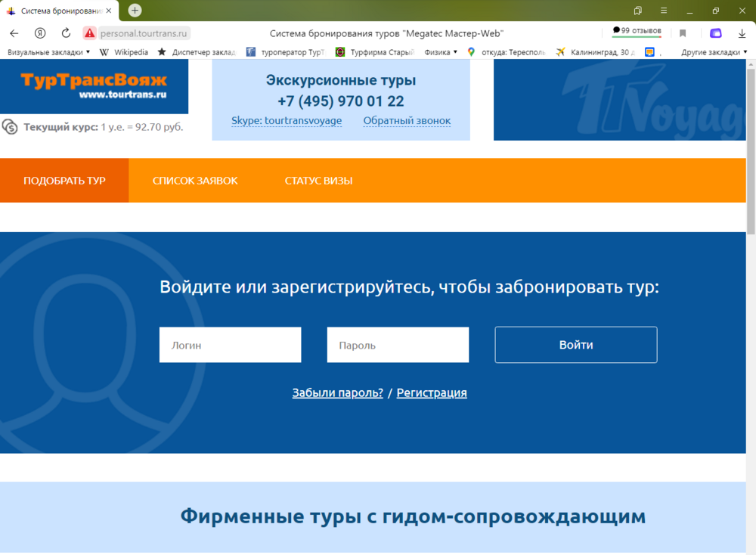This screenshot has width=756, height=555.
Task: Open the downloads panel
Action: (743, 33)
